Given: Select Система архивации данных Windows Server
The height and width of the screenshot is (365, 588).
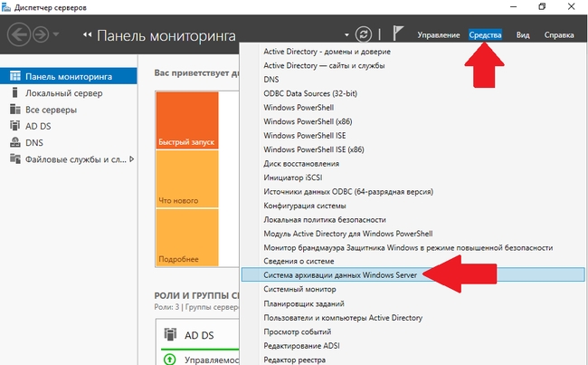Looking at the screenshot, I should pos(339,273).
